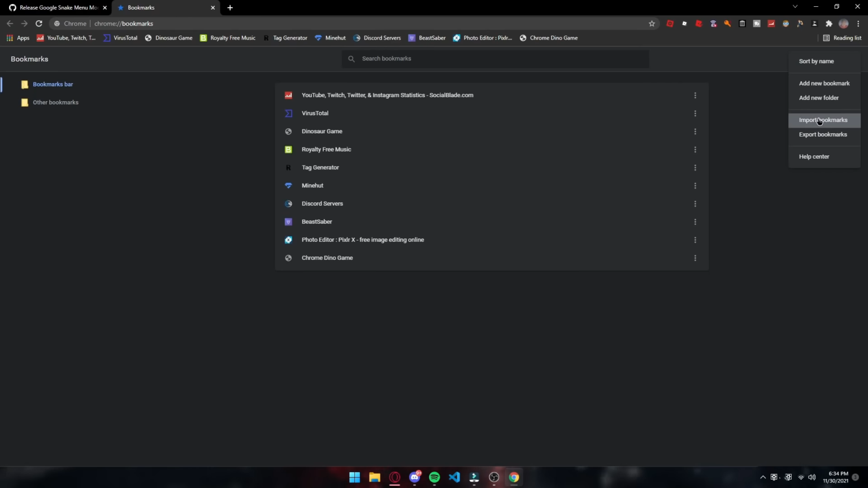Open more actions for the VirusTotal bookmark row
Screen dimensions: 868x488
click(x=695, y=114)
